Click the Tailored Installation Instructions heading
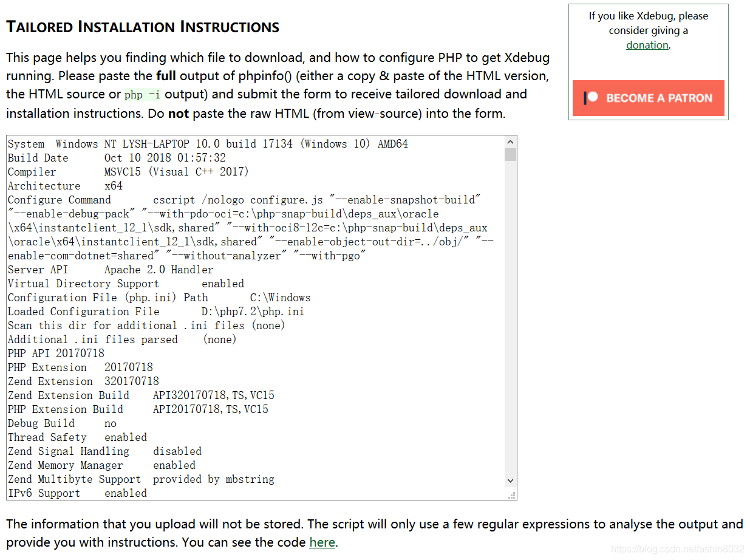 pyautogui.click(x=143, y=27)
